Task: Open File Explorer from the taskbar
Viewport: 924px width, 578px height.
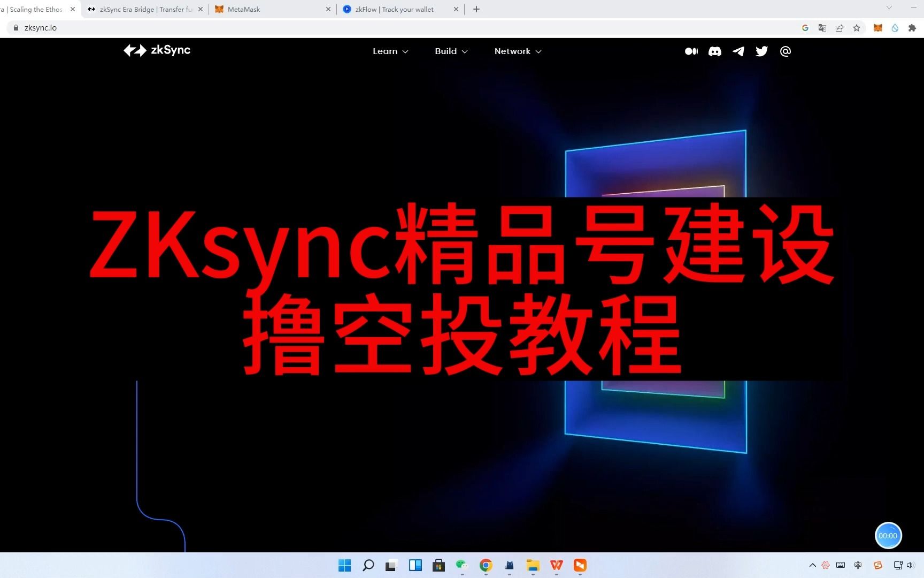Action: tap(533, 565)
